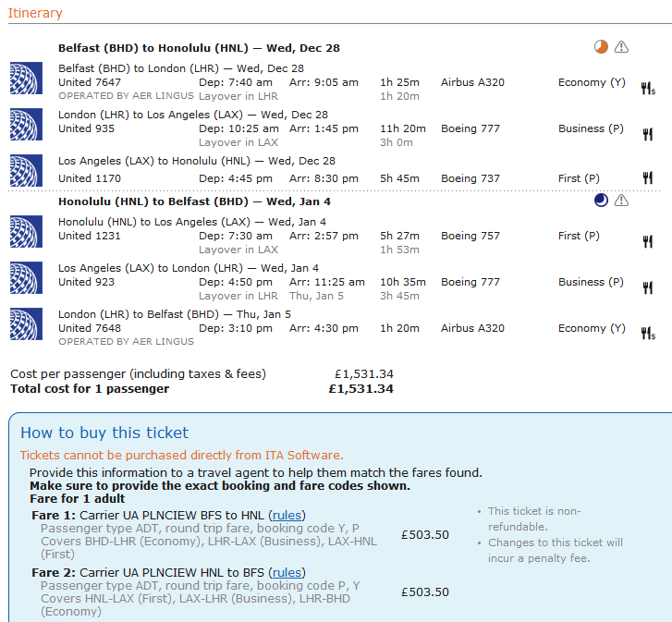This screenshot has height=622, width=672.
Task: Click the meal icon for flight United 935
Action: pos(647,135)
